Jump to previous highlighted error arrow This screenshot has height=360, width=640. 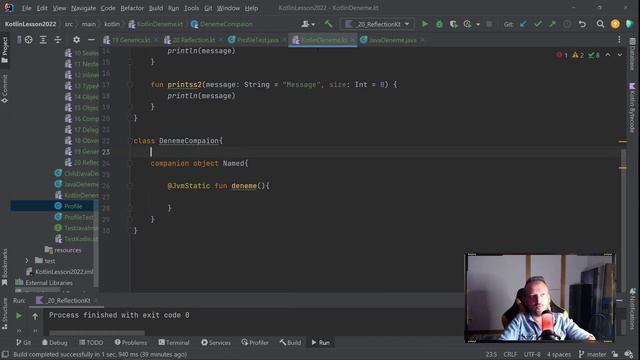tap(608, 55)
